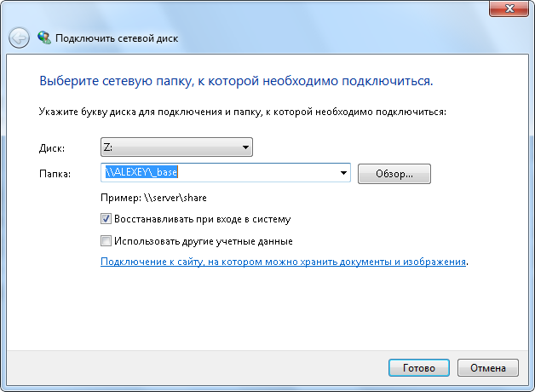
Task: Toggle the Восстанавливать при входе checkbox
Action: [x=106, y=218]
